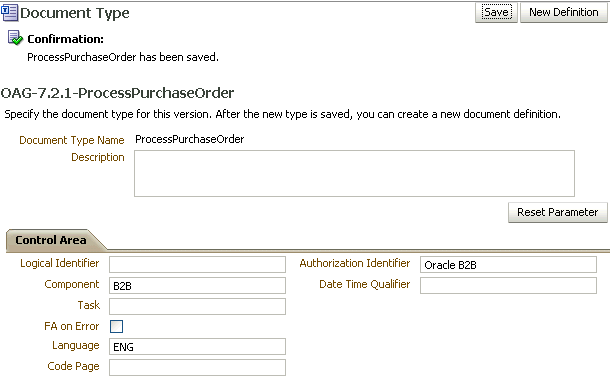Click the Document Type page icon
The image size is (610, 379).
coord(9,12)
